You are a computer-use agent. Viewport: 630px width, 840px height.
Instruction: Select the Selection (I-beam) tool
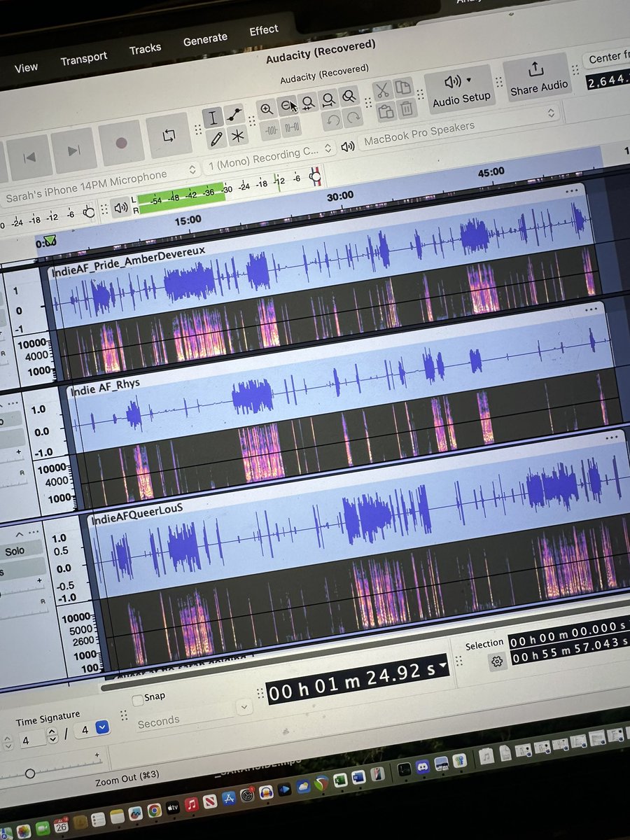tap(213, 118)
